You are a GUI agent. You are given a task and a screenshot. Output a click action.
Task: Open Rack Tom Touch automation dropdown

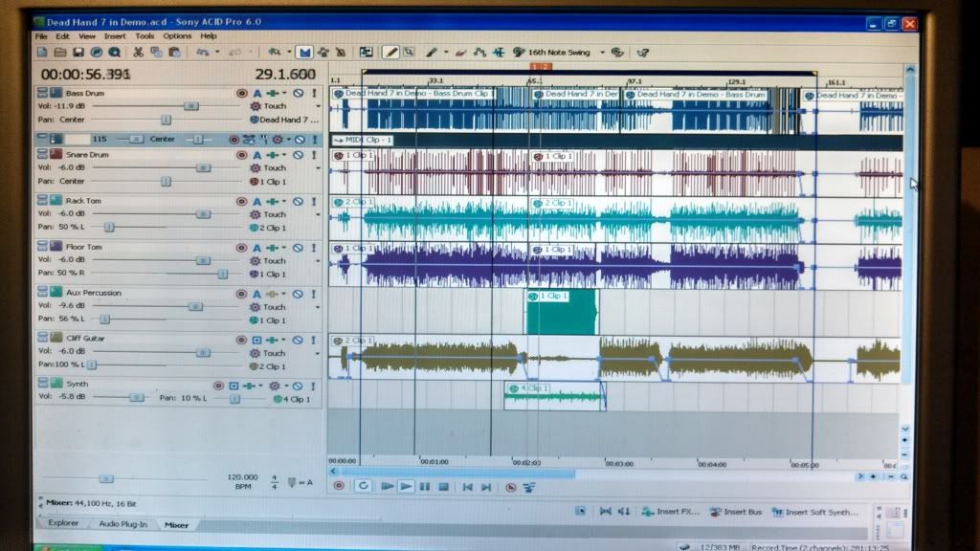(x=318, y=214)
